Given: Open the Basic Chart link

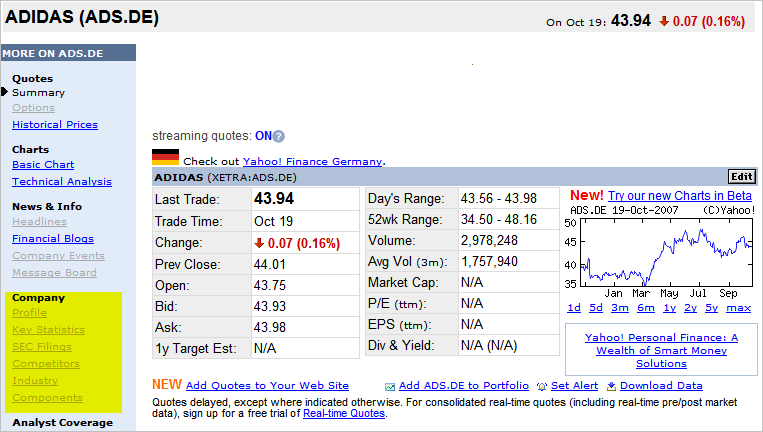Looking at the screenshot, I should (x=43, y=164).
